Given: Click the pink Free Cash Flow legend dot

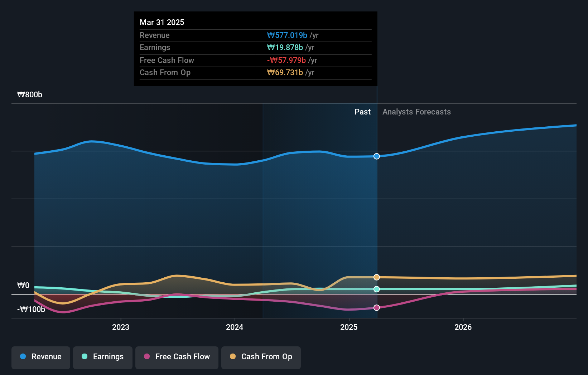Looking at the screenshot, I should click(x=146, y=357).
